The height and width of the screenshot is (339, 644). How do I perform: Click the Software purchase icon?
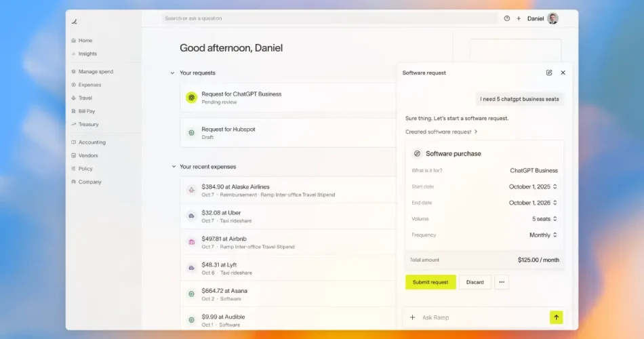[417, 154]
